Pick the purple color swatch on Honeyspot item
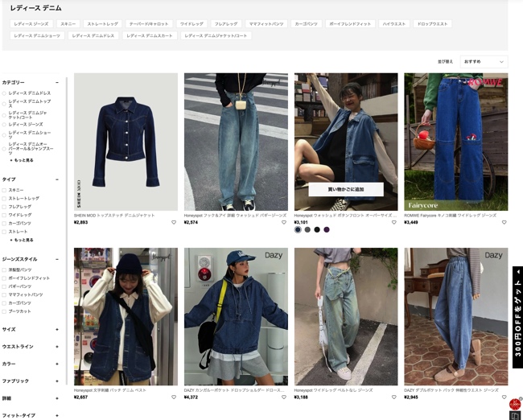This screenshot has width=523, height=420. pyautogui.click(x=327, y=230)
